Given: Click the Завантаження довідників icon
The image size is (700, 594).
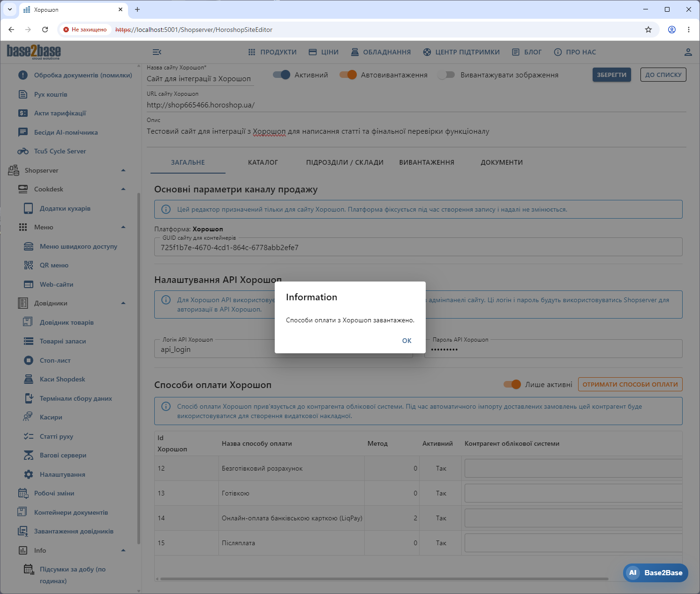Looking at the screenshot, I should click(23, 531).
